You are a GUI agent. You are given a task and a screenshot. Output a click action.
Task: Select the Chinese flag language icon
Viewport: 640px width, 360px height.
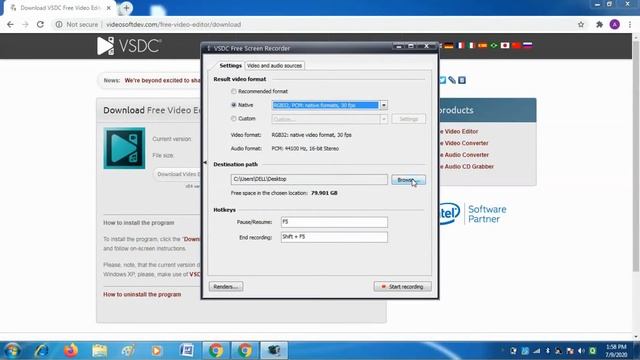[x=516, y=45]
